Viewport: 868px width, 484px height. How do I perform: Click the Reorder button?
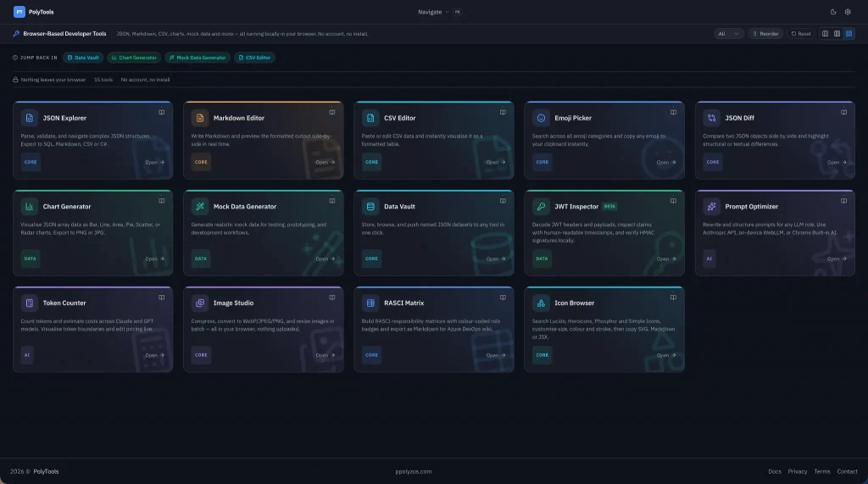(765, 34)
